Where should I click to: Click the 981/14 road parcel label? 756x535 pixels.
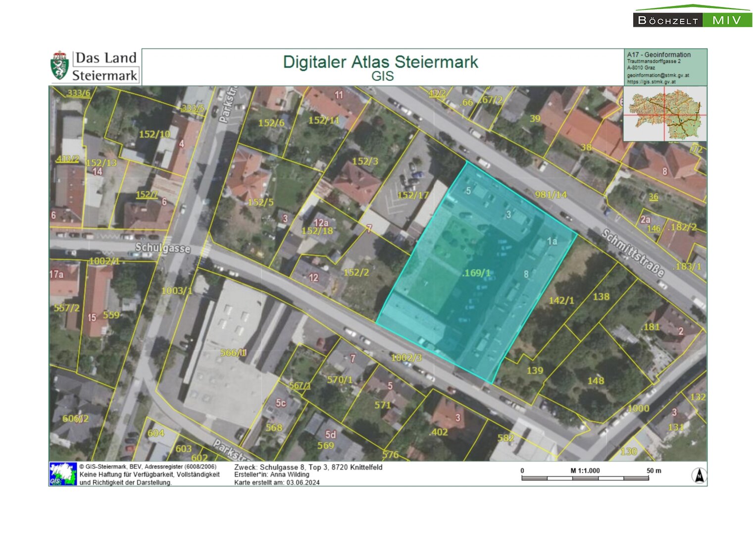(x=551, y=195)
